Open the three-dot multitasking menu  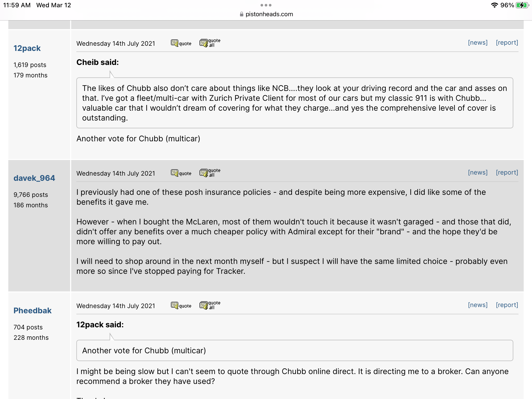[x=266, y=5]
